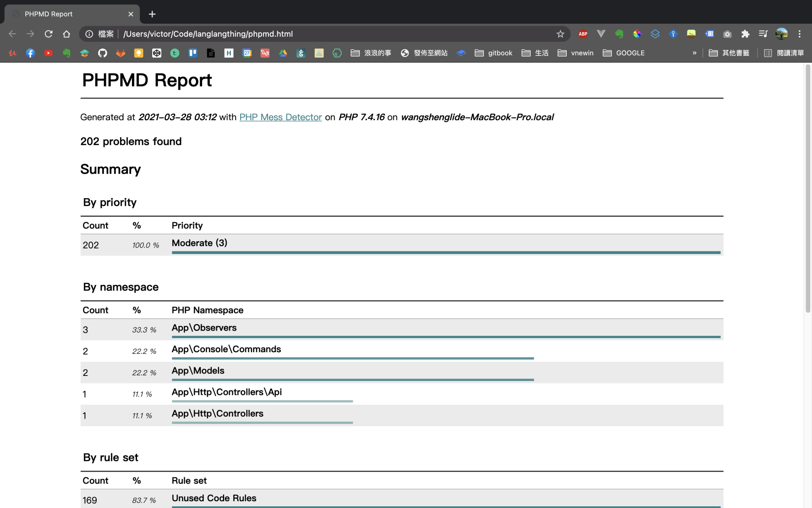
Task: Select the PHPMD Report browser tab
Action: click(x=72, y=14)
